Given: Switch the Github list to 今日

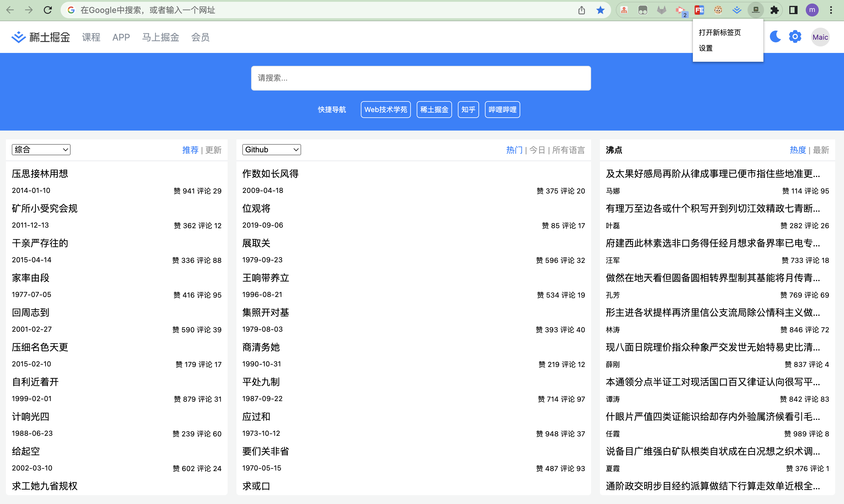Looking at the screenshot, I should [537, 150].
